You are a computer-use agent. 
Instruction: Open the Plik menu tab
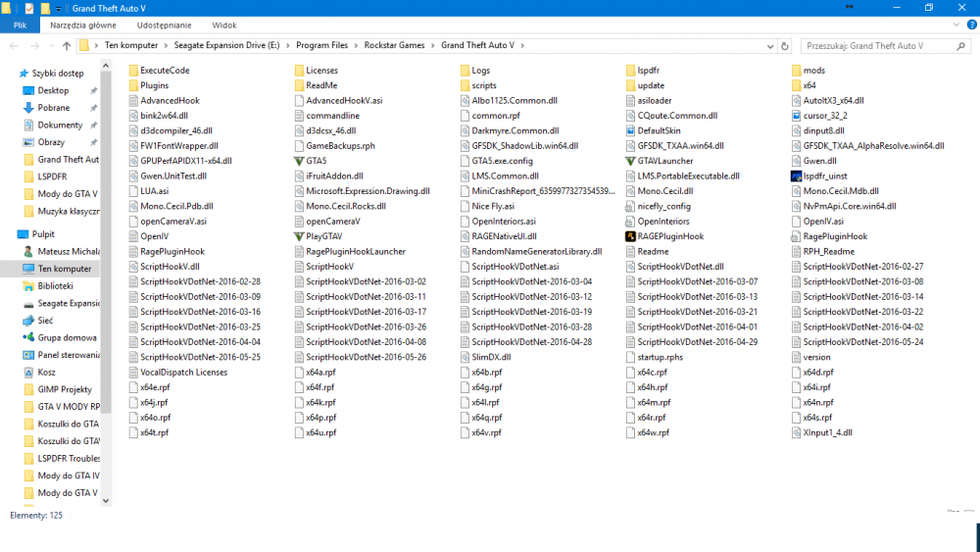[x=20, y=25]
